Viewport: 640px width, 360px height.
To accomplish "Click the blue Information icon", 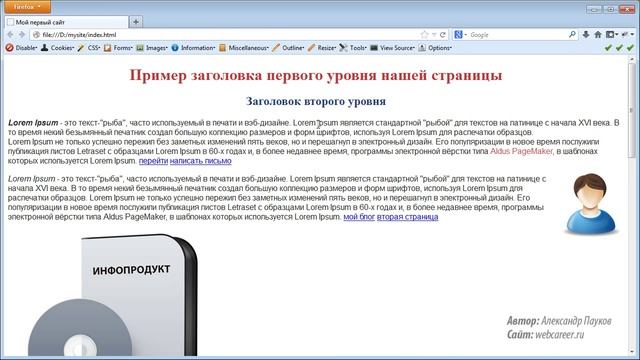I will coord(175,48).
